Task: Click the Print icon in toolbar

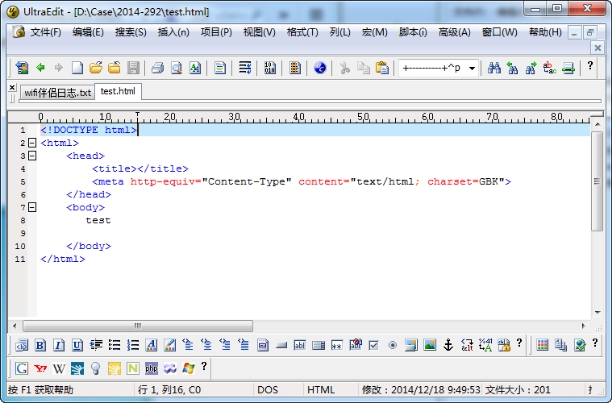Action: [x=157, y=68]
